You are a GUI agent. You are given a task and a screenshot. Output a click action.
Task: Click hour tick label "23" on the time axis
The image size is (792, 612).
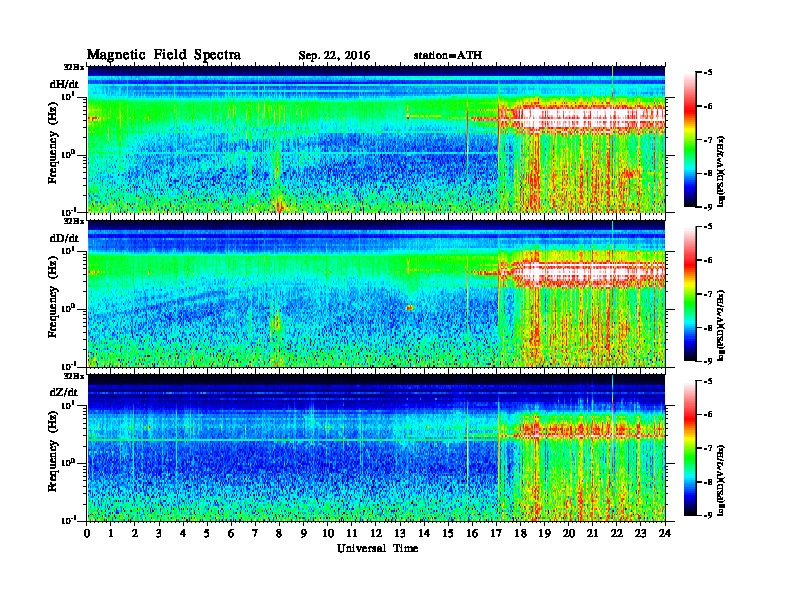[641, 533]
